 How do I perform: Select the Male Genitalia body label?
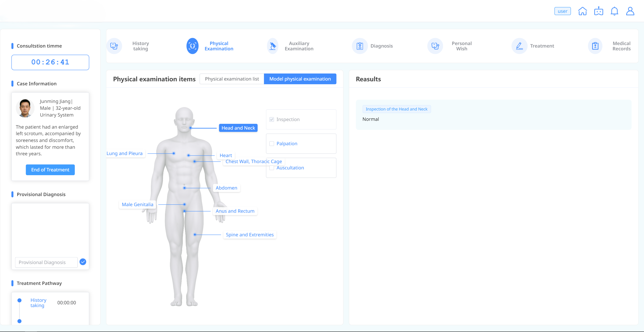click(137, 205)
